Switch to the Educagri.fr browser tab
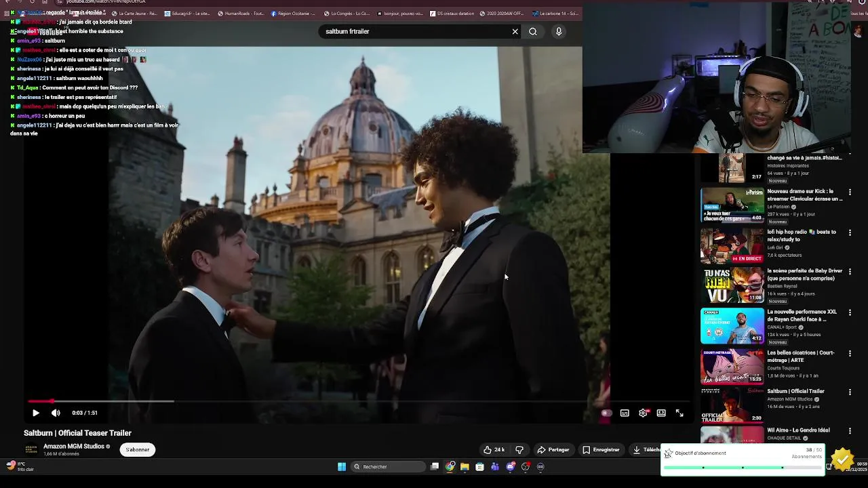Viewport: 868px width, 488px height. click(186, 13)
